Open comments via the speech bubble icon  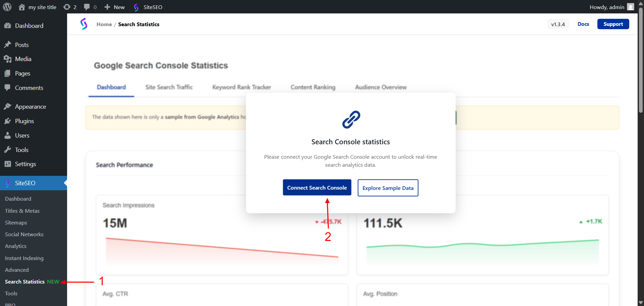click(86, 7)
